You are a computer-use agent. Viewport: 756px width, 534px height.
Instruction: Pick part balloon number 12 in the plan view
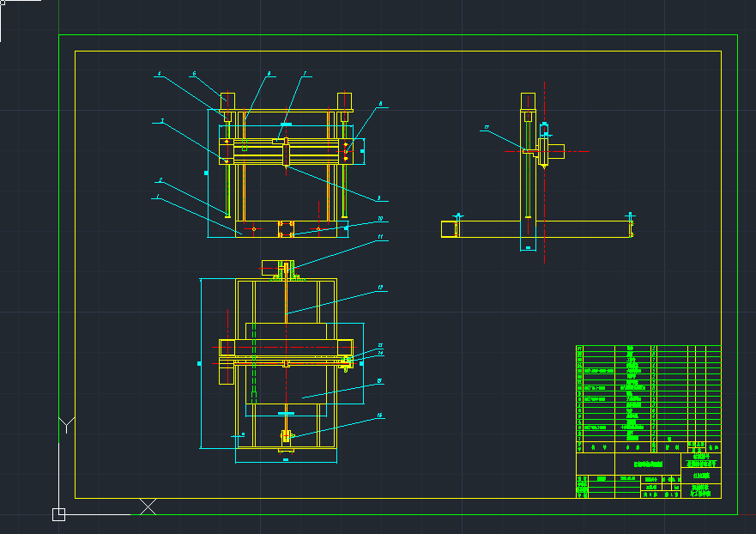[380, 288]
